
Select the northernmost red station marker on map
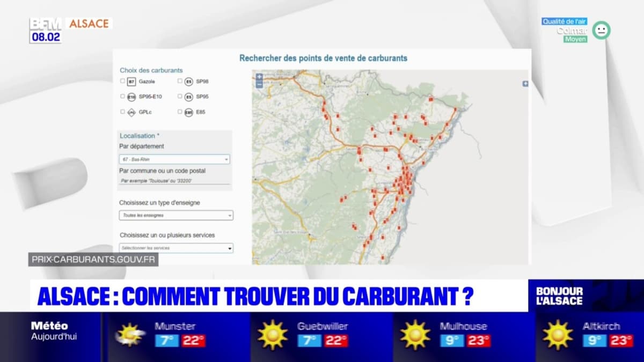[431, 99]
